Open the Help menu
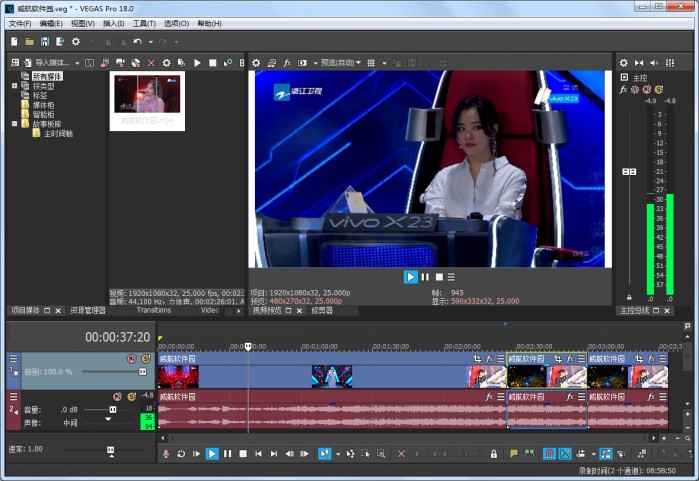 [209, 23]
